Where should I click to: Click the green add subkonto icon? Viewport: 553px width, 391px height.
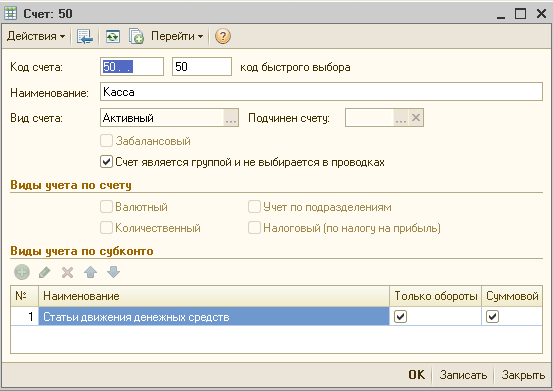[x=22, y=272]
